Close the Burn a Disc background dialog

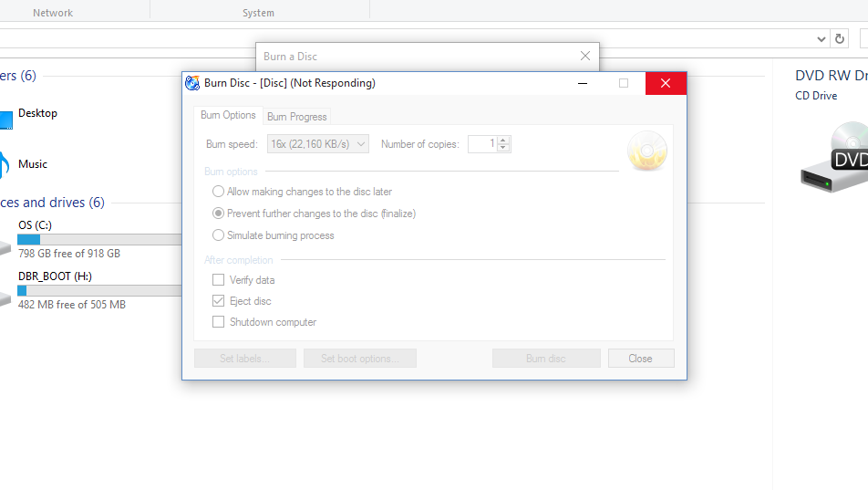click(585, 56)
